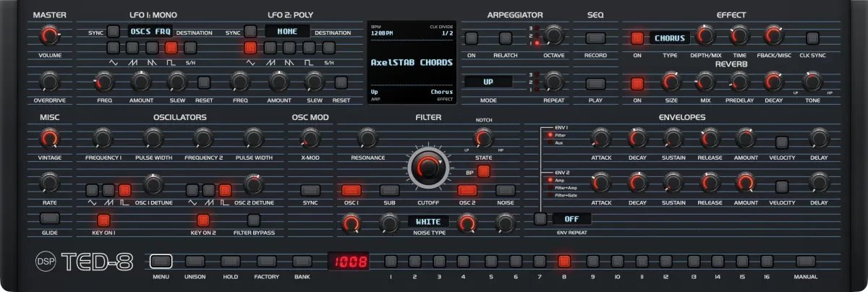Select the sine waveform button for LFO 1

113,48
